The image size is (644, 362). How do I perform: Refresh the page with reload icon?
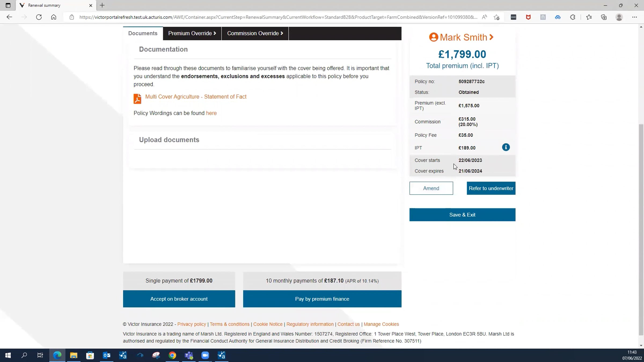point(39,17)
